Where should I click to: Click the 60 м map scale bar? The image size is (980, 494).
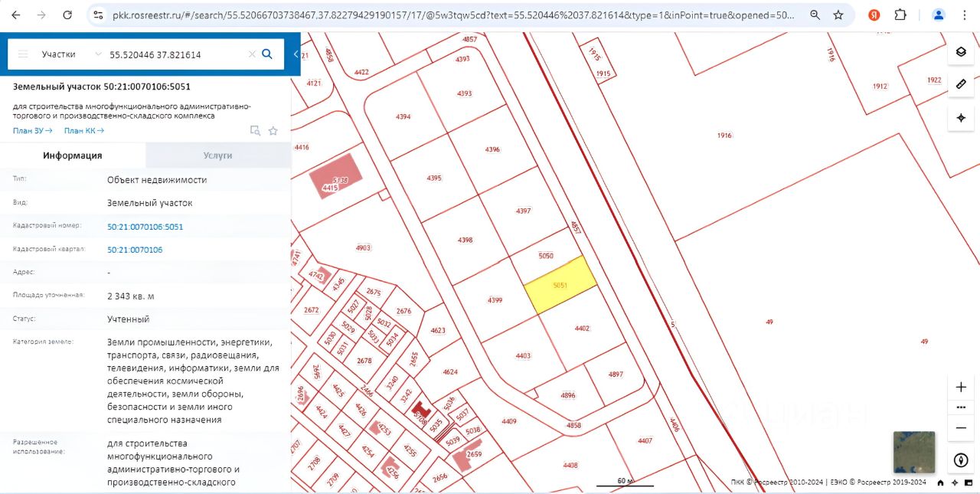tap(626, 483)
